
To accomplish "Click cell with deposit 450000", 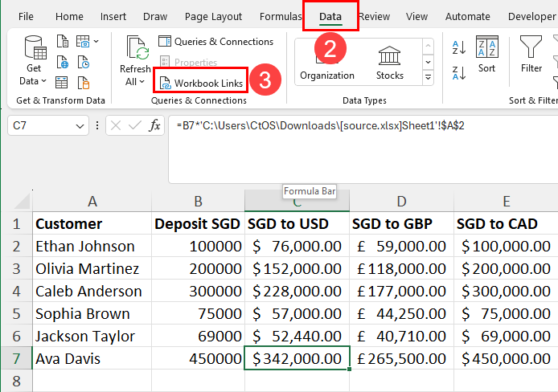I will pos(199,358).
